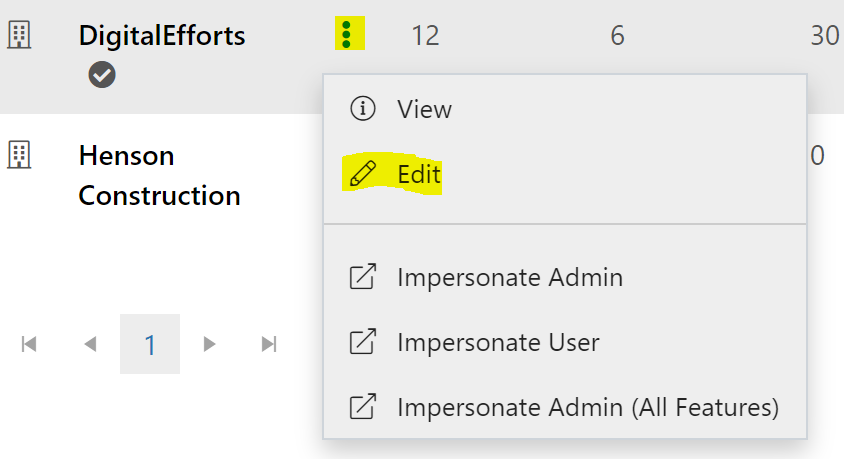This screenshot has width=844, height=459.
Task: Click the building icon beside Henson Construction
Action: (x=19, y=155)
